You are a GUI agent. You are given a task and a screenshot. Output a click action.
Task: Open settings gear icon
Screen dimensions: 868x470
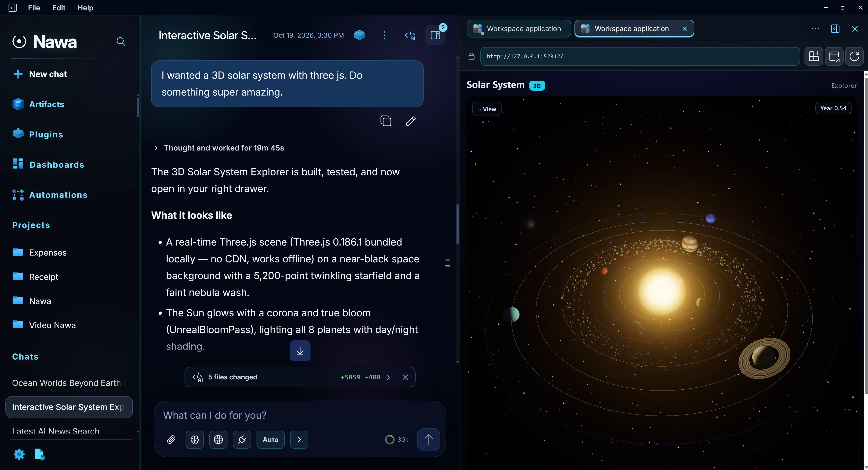point(19,455)
